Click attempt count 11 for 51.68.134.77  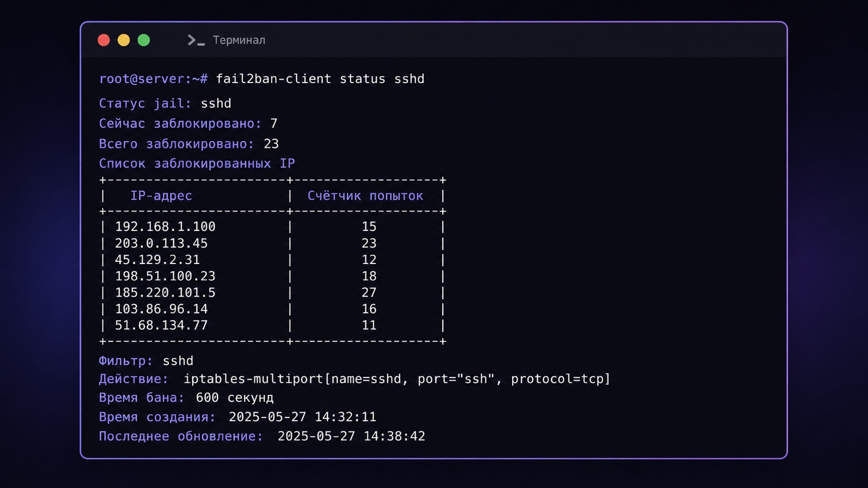tap(369, 325)
